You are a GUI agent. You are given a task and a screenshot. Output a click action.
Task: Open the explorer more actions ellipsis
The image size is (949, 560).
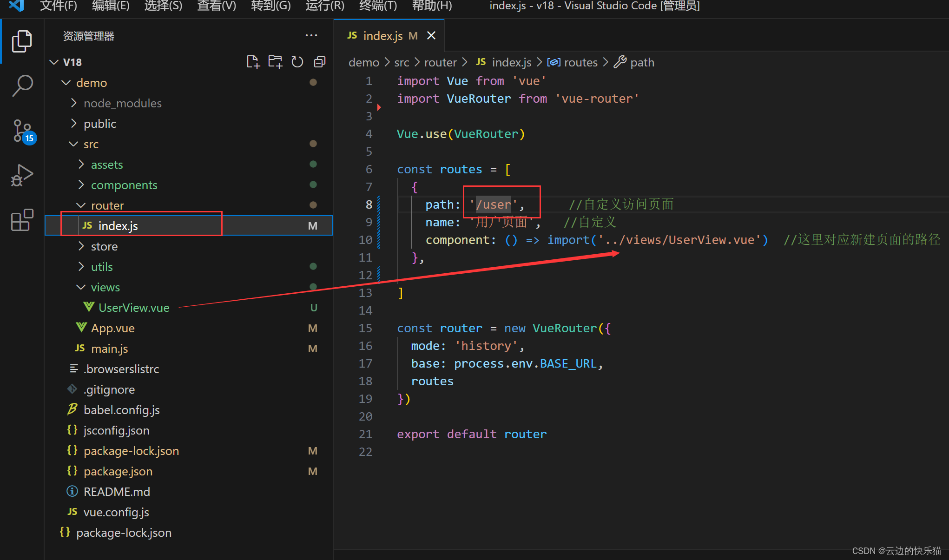311,36
